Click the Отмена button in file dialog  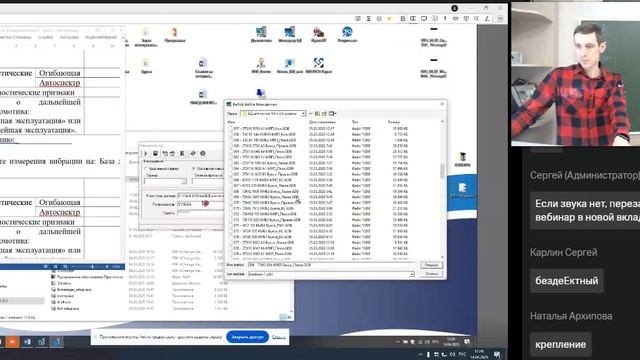click(x=431, y=274)
